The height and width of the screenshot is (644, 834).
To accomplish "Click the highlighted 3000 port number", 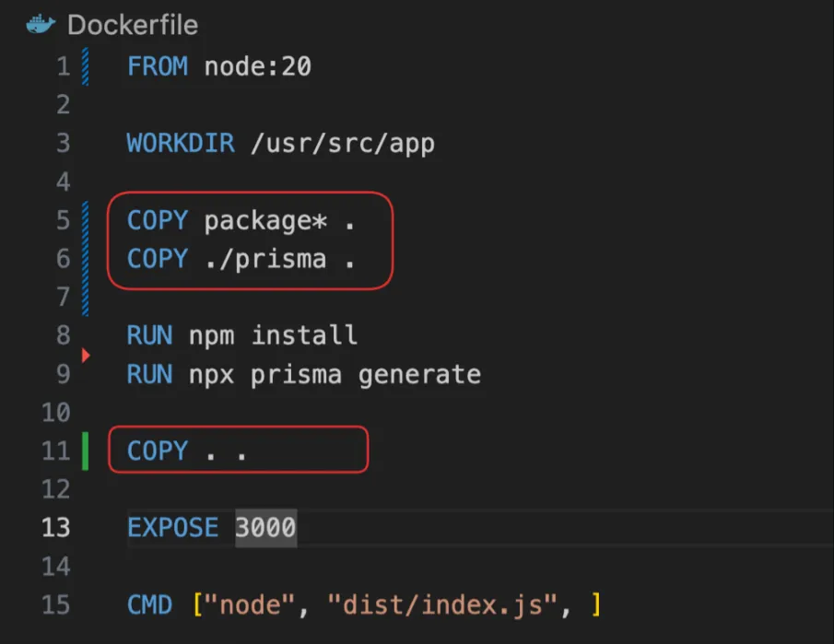I will click(265, 528).
